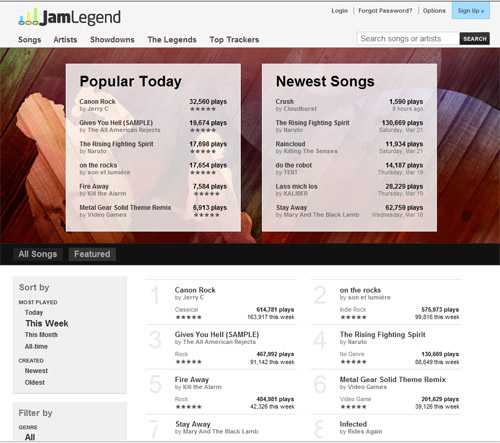500x443 pixels.
Task: Open the Songs menu item
Action: tap(30, 40)
